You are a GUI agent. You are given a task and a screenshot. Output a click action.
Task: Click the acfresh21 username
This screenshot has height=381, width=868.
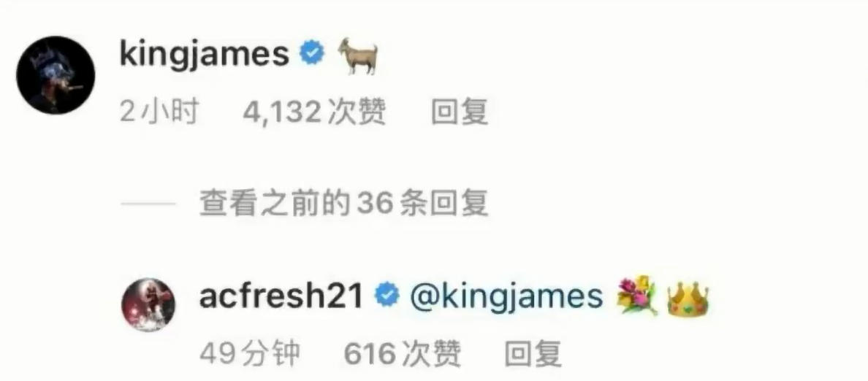pyautogui.click(x=281, y=296)
